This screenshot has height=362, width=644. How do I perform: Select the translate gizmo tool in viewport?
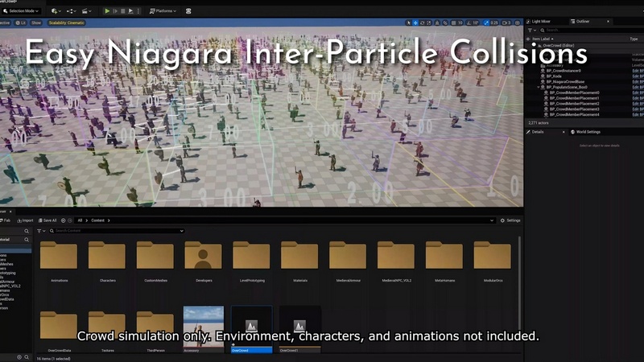416,23
